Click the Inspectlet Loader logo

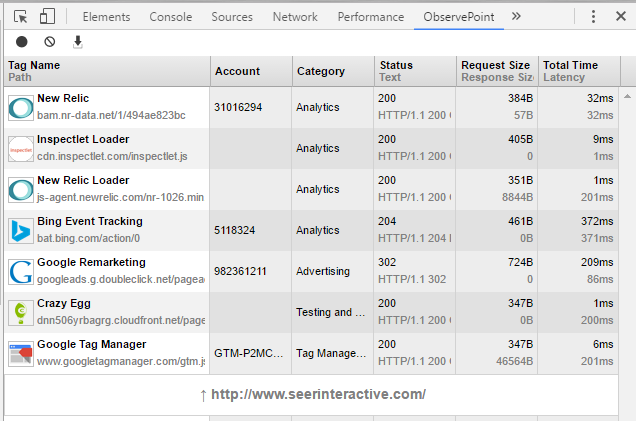[21, 148]
